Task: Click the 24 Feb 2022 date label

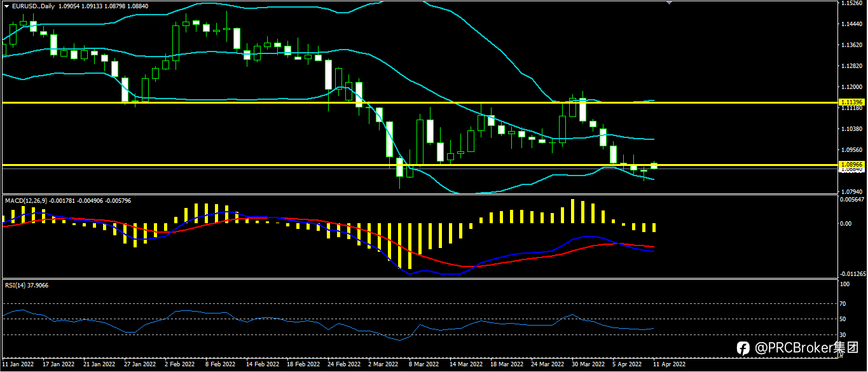Action: tap(343, 364)
